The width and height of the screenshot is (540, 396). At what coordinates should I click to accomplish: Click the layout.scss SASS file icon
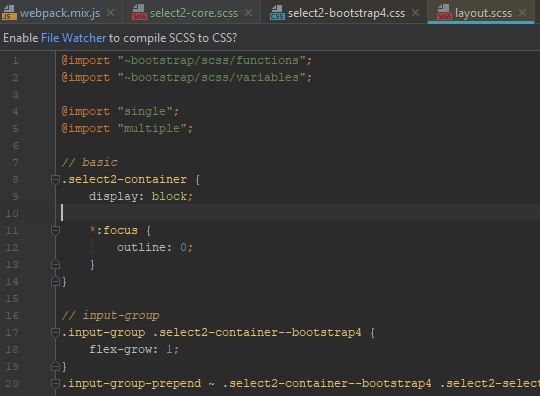click(444, 13)
